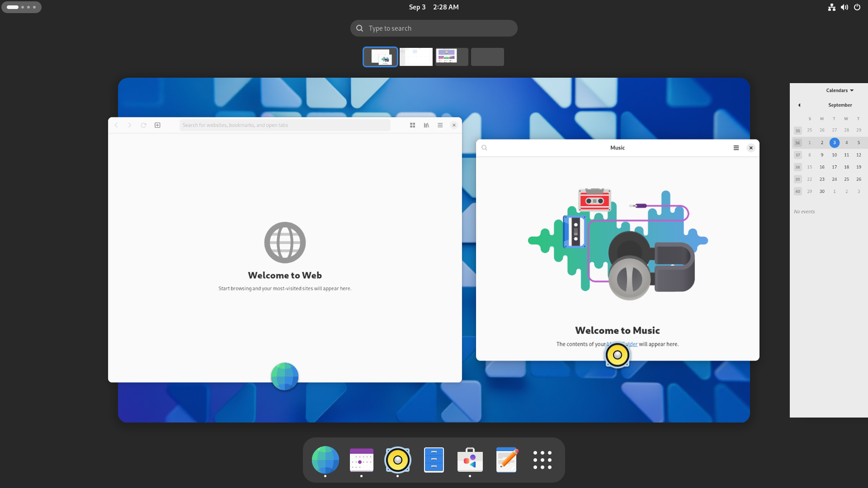Open the tab overview grid in Web

click(412, 125)
